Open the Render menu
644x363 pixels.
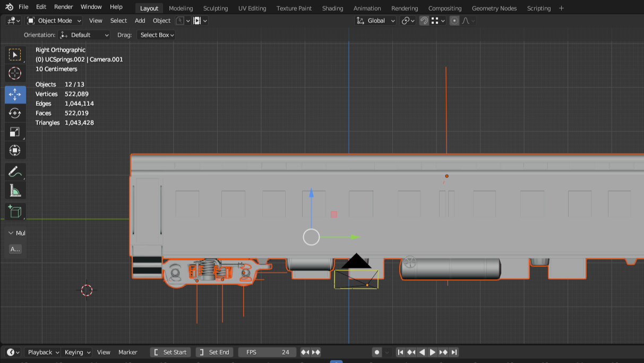click(64, 7)
